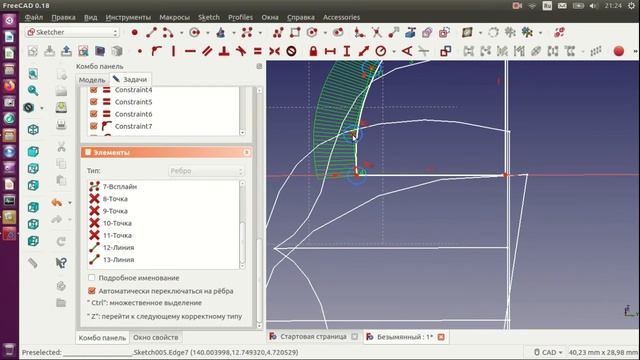Screen dimensions: 640x360
Task: Uncheck Автоматически переключаться на рёбра
Action: (91, 291)
